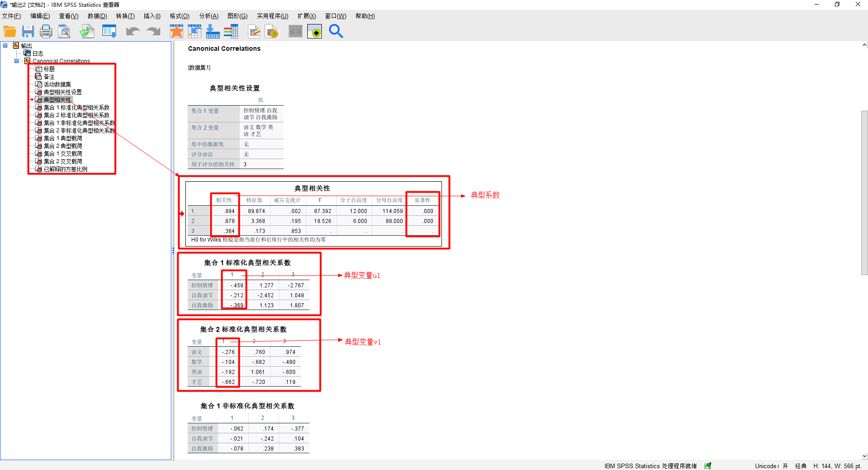Click the 标题 item icon in outline
Viewport: 868px width, 470px height.
point(39,69)
